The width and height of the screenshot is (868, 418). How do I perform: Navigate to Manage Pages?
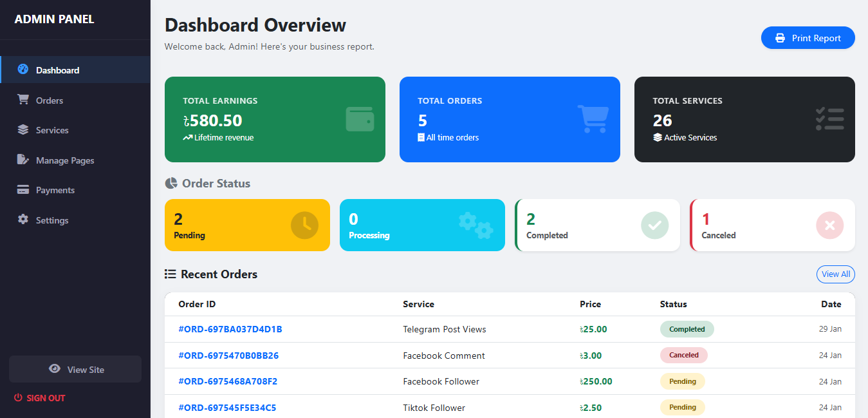tap(64, 160)
